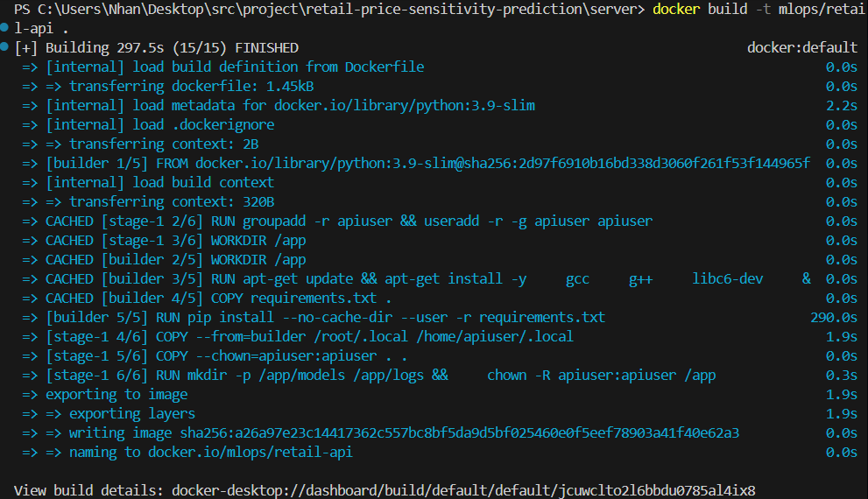Click the blue dot beside the l-api line
Screen dimensions: 868x499
tap(6, 28)
